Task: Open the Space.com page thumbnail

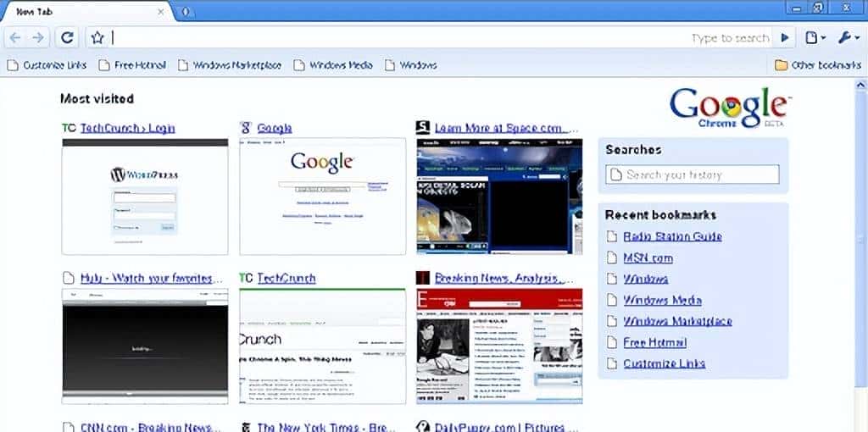Action: coord(499,197)
